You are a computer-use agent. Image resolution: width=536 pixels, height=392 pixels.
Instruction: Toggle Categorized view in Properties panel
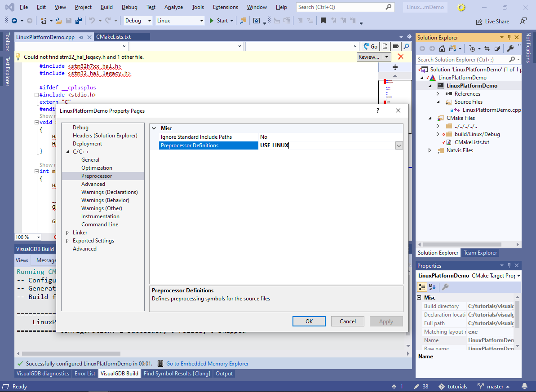pyautogui.click(x=422, y=286)
